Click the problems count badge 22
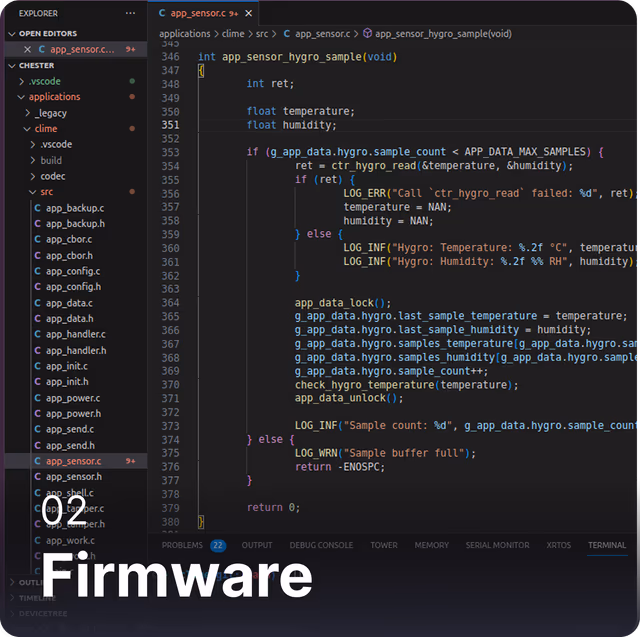640x637 pixels. [x=218, y=546]
